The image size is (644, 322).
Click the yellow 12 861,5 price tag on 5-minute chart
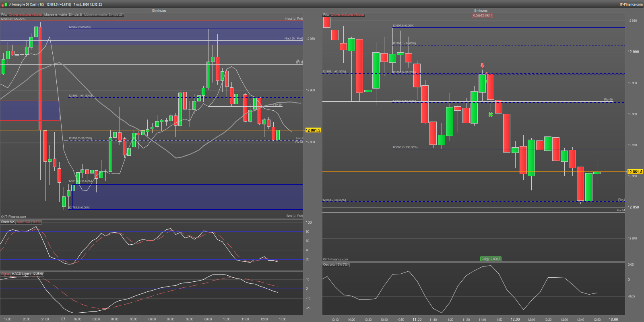coord(635,172)
